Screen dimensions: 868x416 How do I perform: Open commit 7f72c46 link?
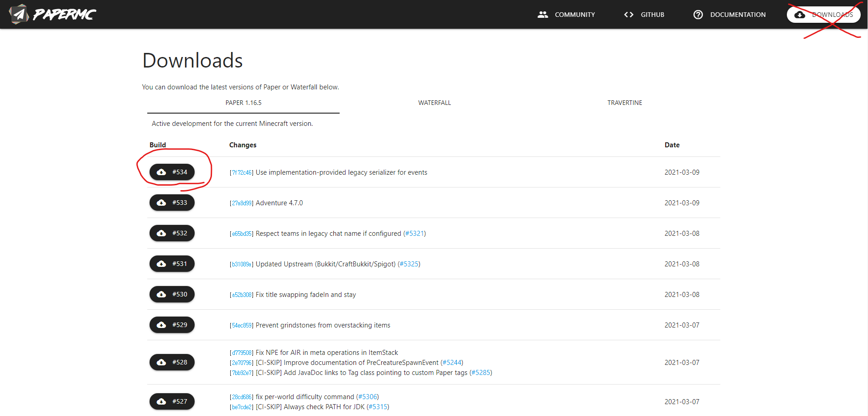click(242, 173)
